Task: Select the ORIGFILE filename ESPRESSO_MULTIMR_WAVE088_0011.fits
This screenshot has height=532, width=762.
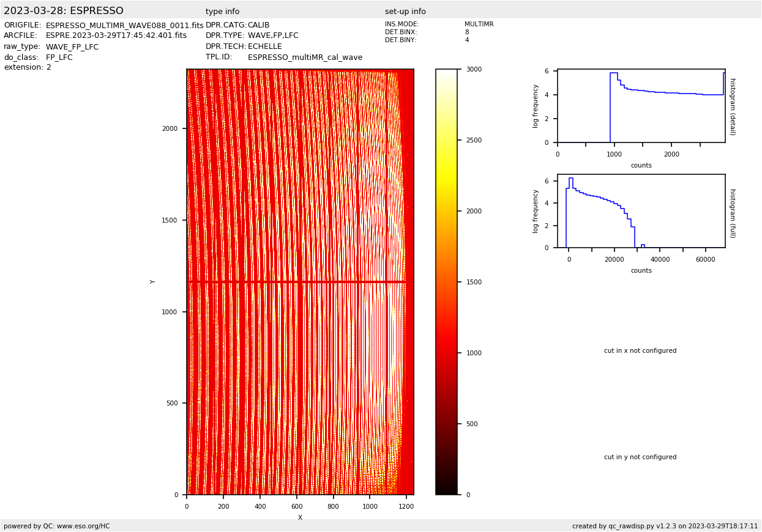Action: click(124, 26)
